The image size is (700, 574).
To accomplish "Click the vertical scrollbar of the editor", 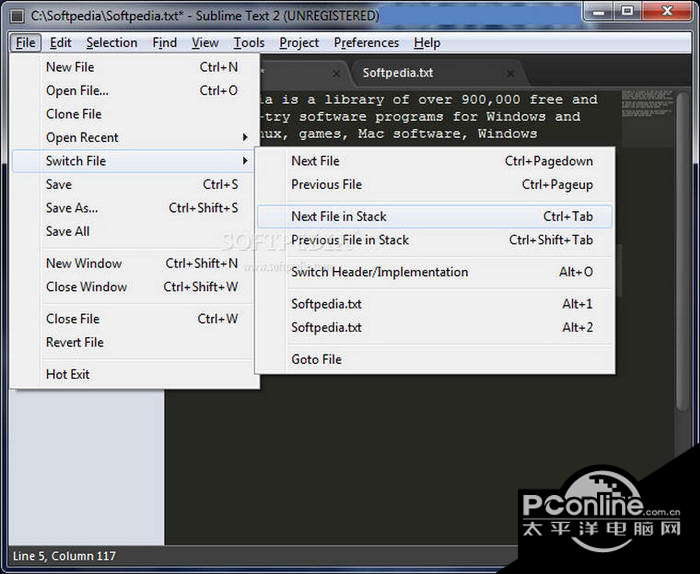I will click(682, 250).
